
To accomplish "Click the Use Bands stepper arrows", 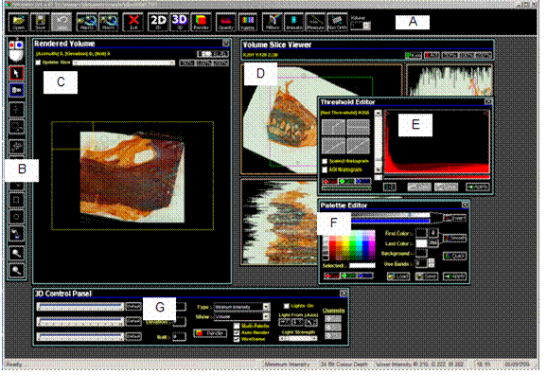I will 432,263.
